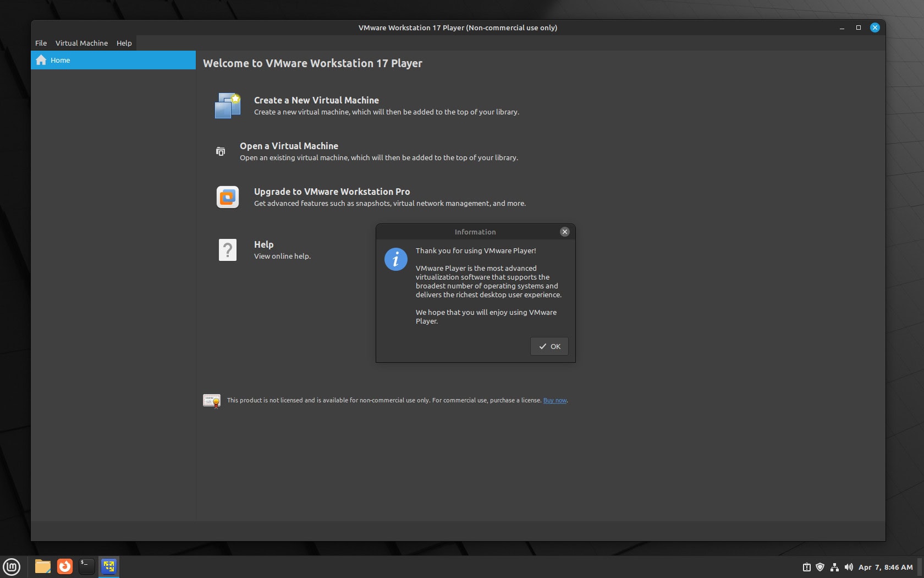Screen dimensions: 924x578
Task: Click the information icon in the dialog
Action: pyautogui.click(x=395, y=259)
